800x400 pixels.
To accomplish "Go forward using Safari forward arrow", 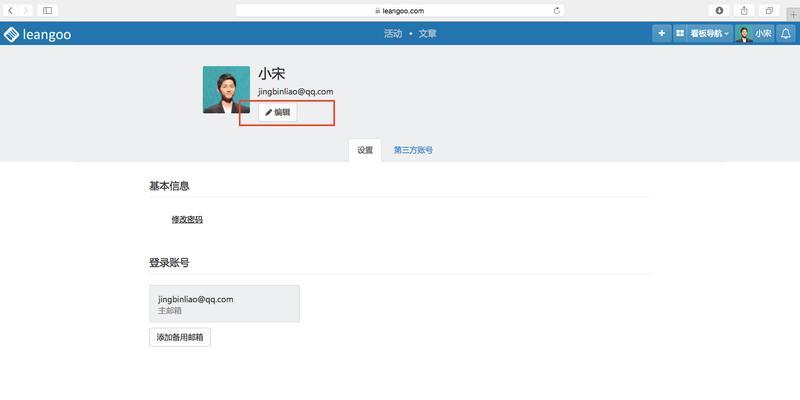I will [25, 10].
